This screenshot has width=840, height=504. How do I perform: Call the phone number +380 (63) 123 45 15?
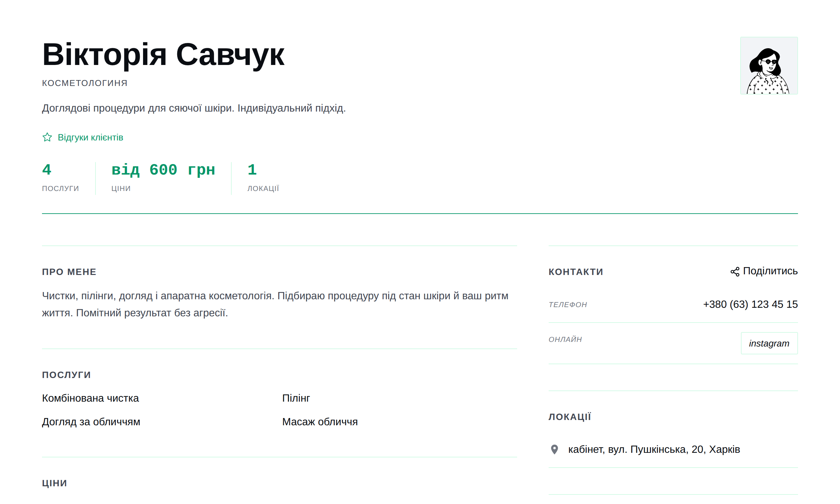pos(750,304)
